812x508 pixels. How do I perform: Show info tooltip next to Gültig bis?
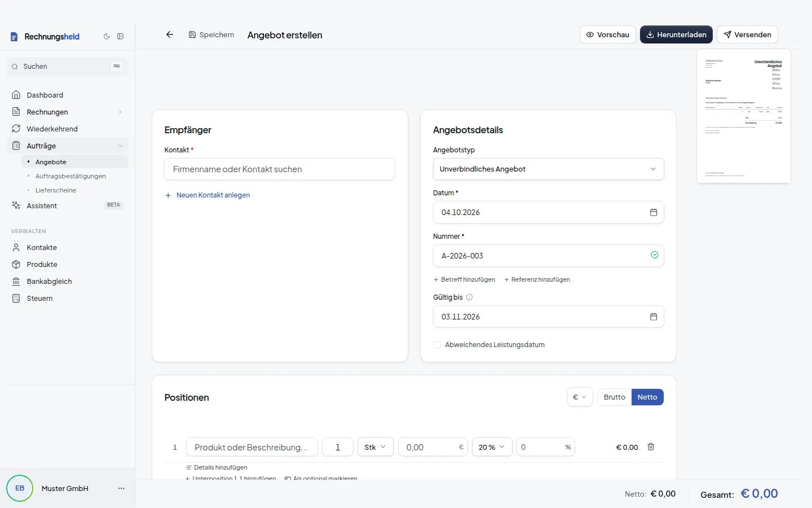(x=469, y=297)
